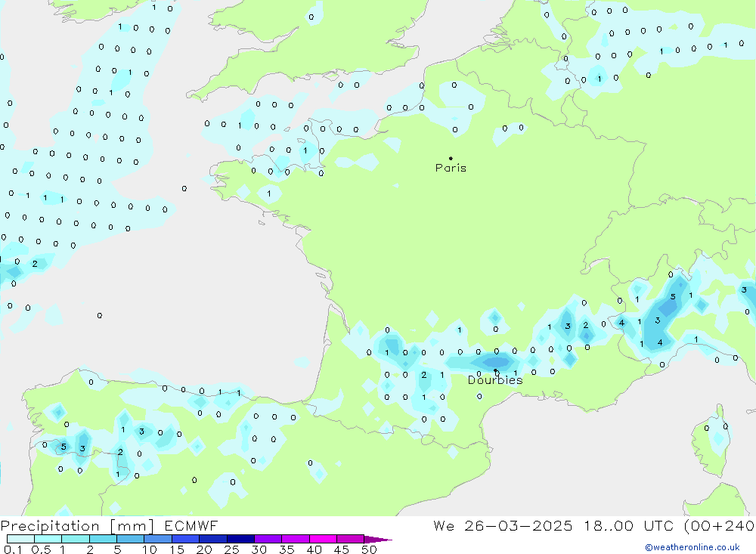The width and height of the screenshot is (756, 554).
Task: Pick the 0.1–0.5 mm legend color swatch
Action: point(20,539)
